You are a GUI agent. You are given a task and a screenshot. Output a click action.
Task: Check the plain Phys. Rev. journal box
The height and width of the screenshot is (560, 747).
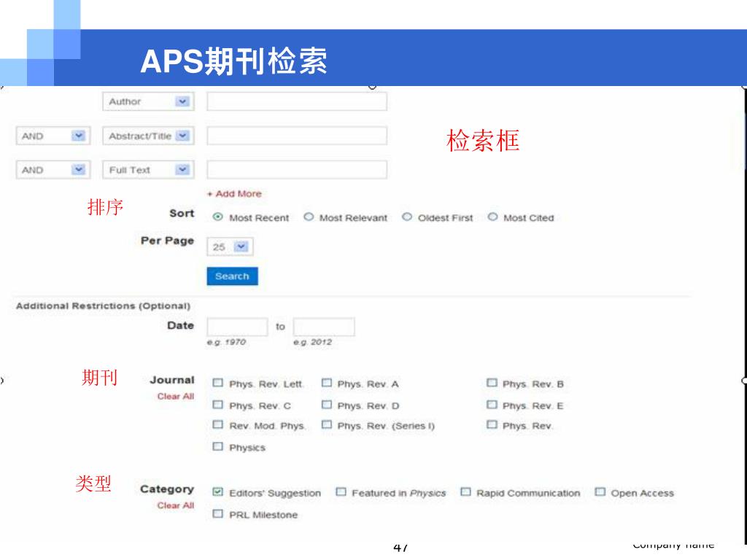click(492, 425)
